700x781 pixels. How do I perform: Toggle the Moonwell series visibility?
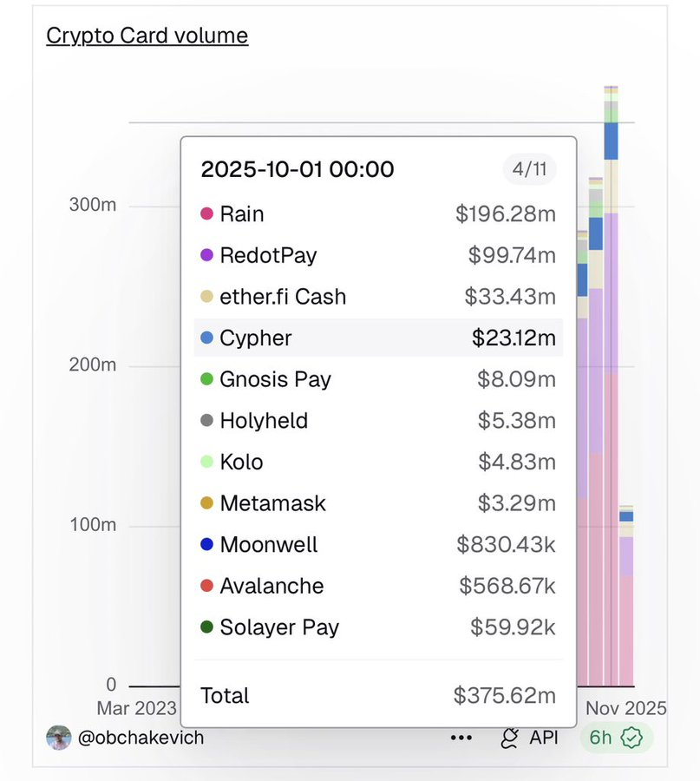tap(270, 545)
